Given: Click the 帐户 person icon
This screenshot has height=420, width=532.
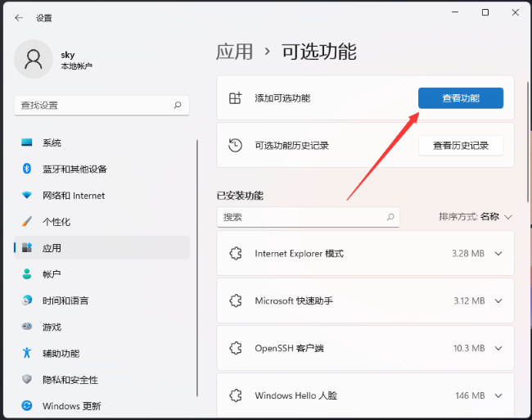Looking at the screenshot, I should click(27, 273).
